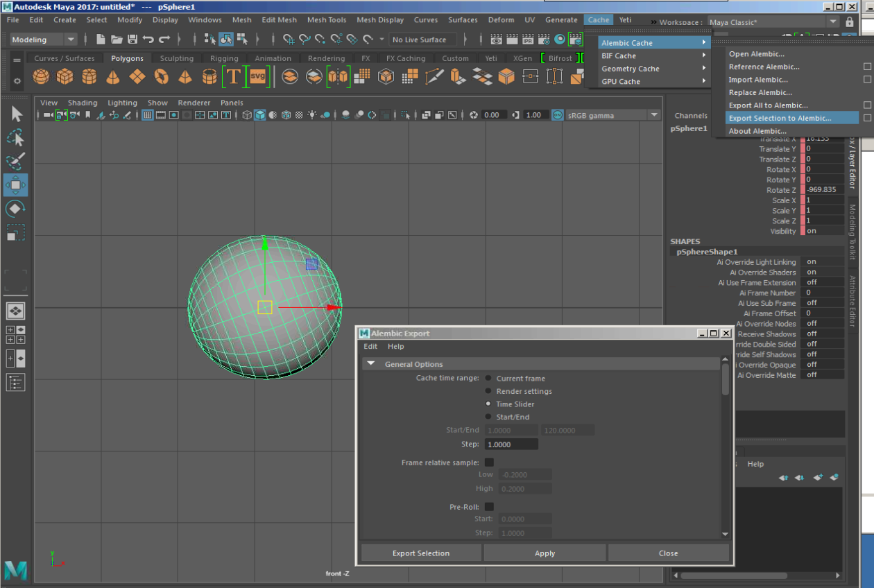Enable the Frame relative sample checkbox
This screenshot has width=874, height=588.
coord(489,462)
